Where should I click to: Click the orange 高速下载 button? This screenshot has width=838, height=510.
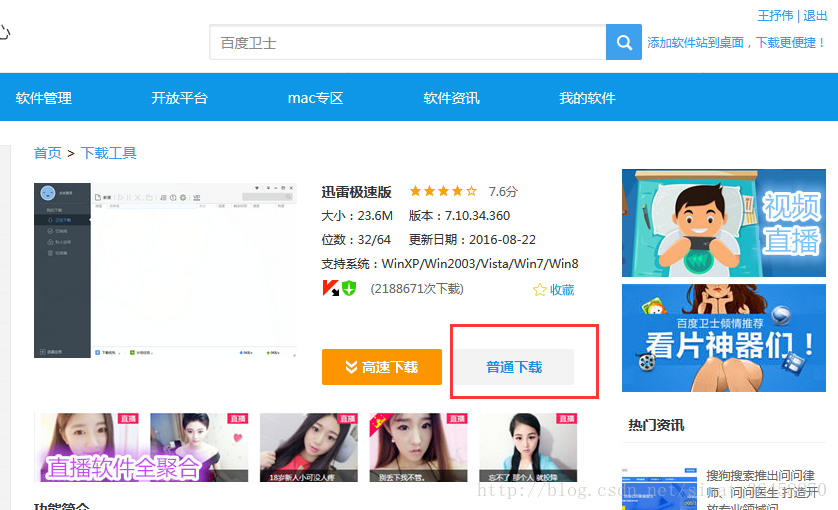tap(382, 367)
